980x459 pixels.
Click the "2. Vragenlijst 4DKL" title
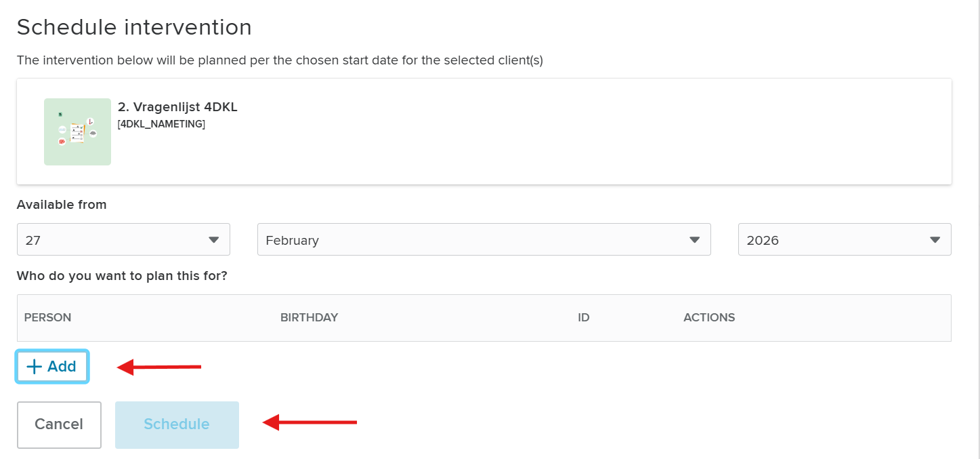pyautogui.click(x=177, y=106)
